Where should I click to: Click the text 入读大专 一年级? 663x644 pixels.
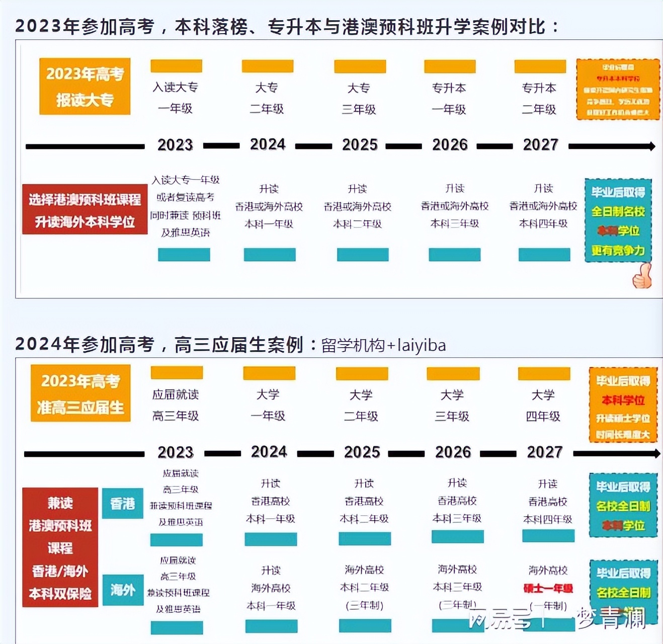coord(176,98)
